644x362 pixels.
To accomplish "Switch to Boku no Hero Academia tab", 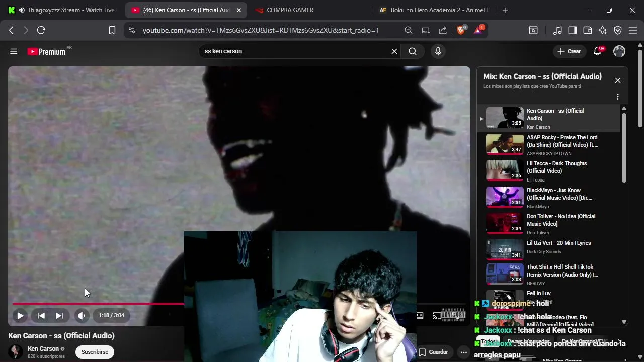I will [x=433, y=10].
